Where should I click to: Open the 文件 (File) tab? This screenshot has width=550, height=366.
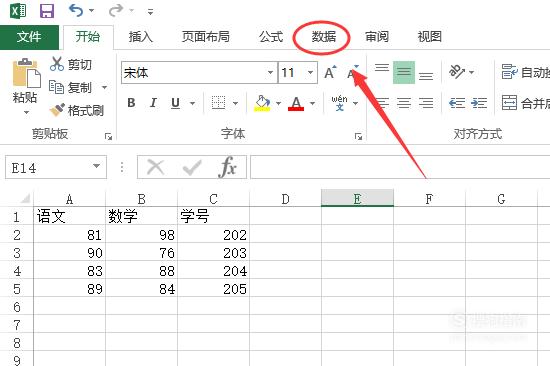(29, 37)
